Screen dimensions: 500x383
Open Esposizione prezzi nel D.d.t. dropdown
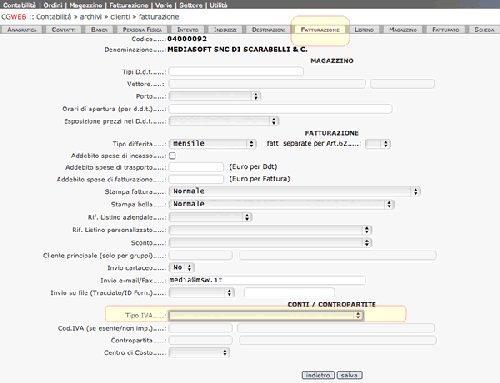[x=224, y=121]
